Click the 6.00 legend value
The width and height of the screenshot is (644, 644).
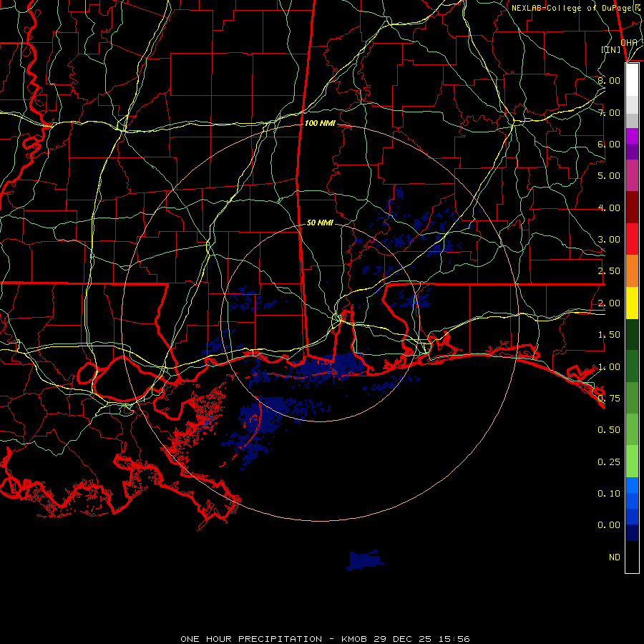click(x=609, y=144)
